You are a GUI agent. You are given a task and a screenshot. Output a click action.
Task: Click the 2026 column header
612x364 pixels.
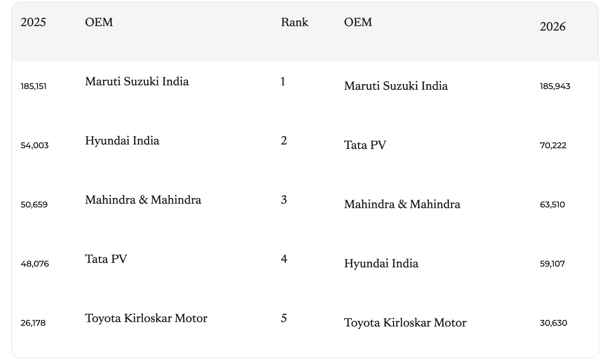click(552, 27)
